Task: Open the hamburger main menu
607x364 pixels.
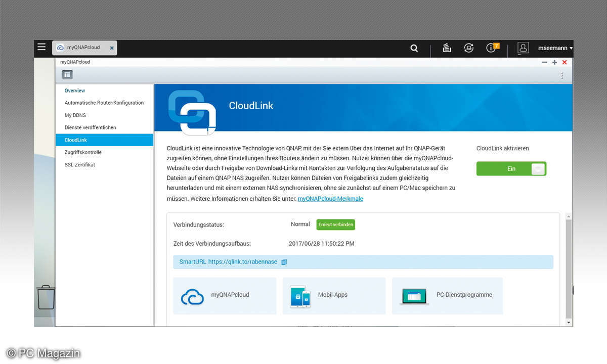Action: [x=41, y=47]
